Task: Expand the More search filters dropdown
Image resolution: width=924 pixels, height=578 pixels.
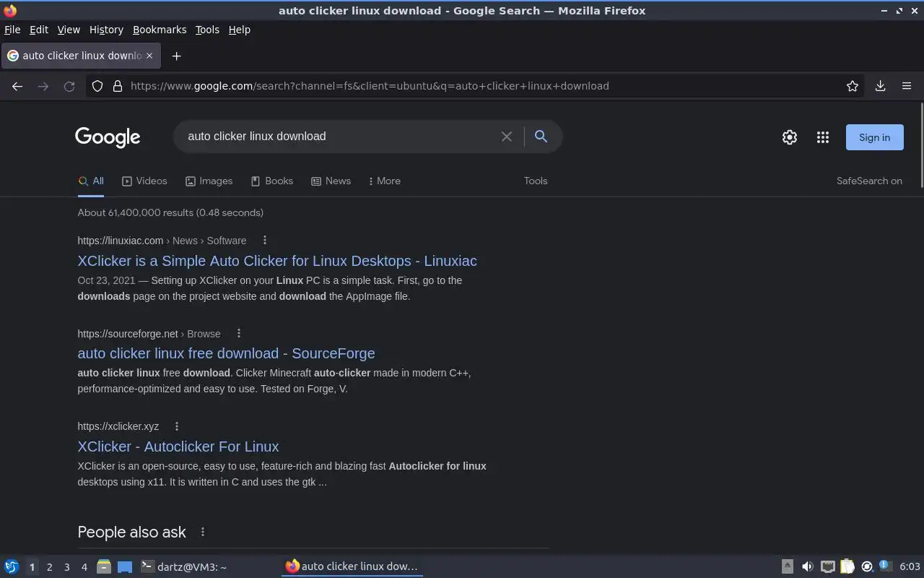Action: pos(385,181)
